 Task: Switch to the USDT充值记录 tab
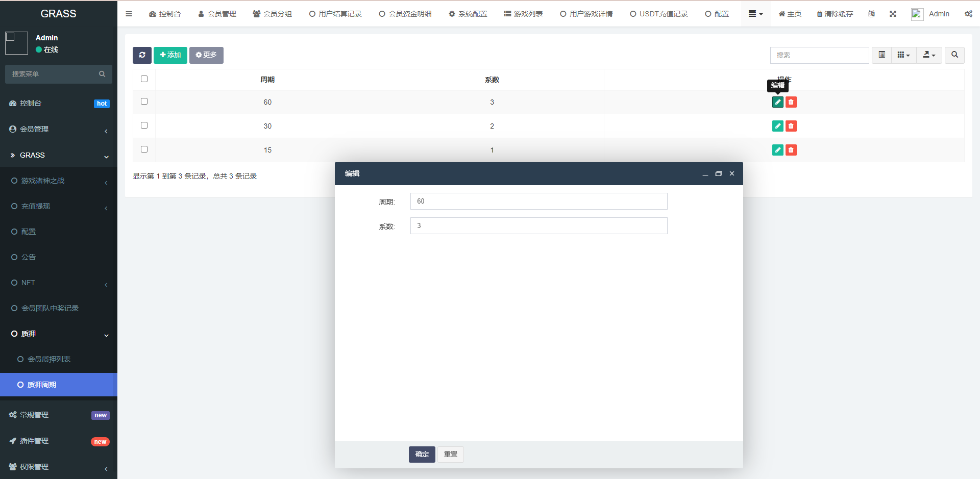[658, 14]
